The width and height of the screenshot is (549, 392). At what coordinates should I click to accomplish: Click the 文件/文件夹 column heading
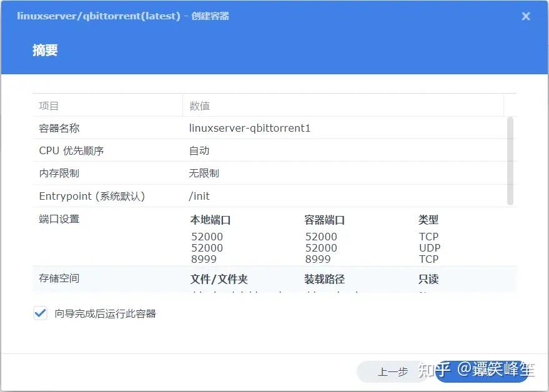tap(219, 279)
